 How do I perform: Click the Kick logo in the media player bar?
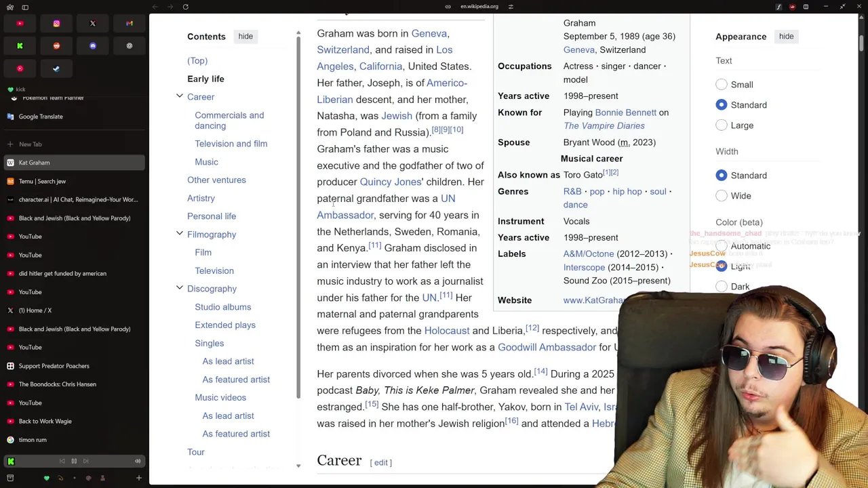(x=11, y=461)
